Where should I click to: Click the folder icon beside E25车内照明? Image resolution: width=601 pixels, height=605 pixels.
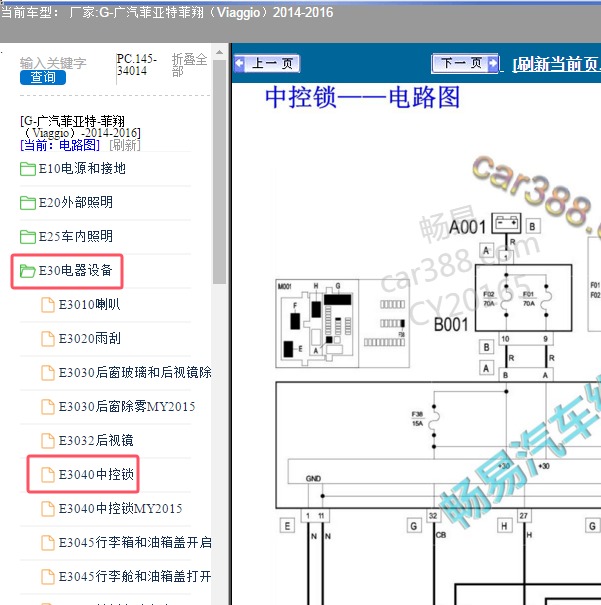click(28, 237)
